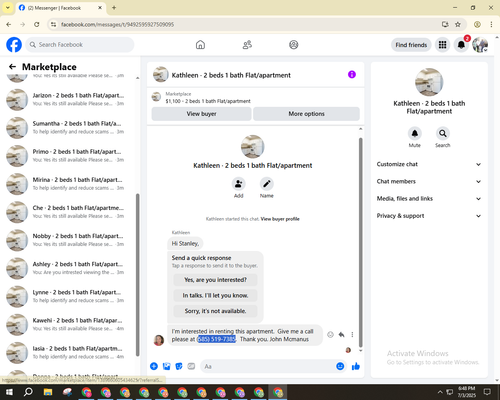Viewport: 500px width, 400px height.
Task: Open more actions plus icon in composer
Action: pyautogui.click(x=154, y=366)
